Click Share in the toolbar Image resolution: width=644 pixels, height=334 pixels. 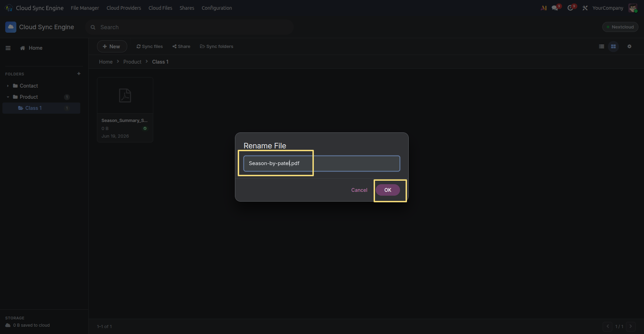(x=181, y=47)
